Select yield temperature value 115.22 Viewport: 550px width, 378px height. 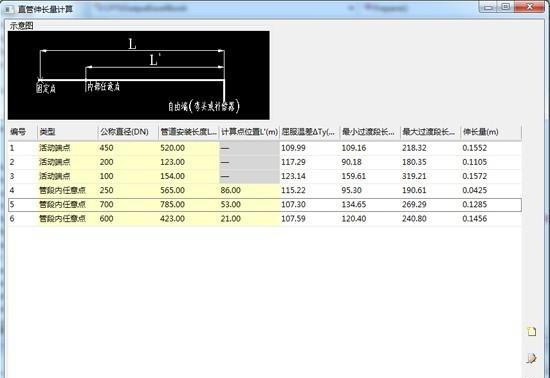(x=293, y=190)
